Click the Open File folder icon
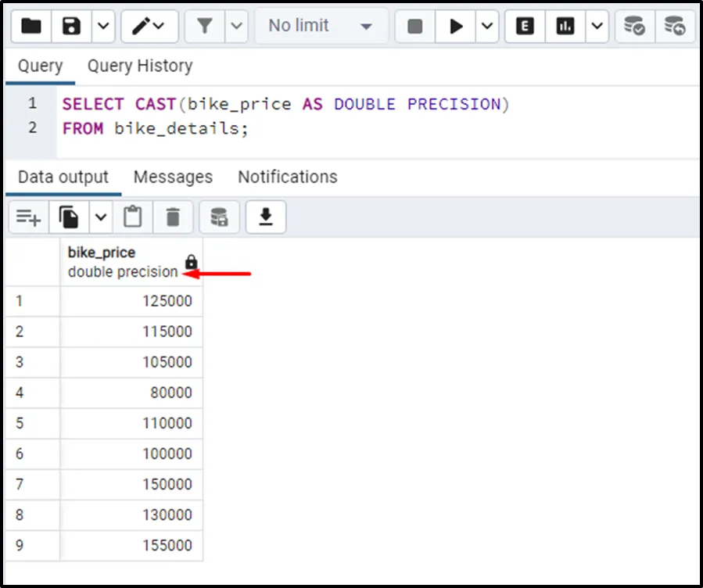Screen dimensions: 703x588 tap(31, 27)
